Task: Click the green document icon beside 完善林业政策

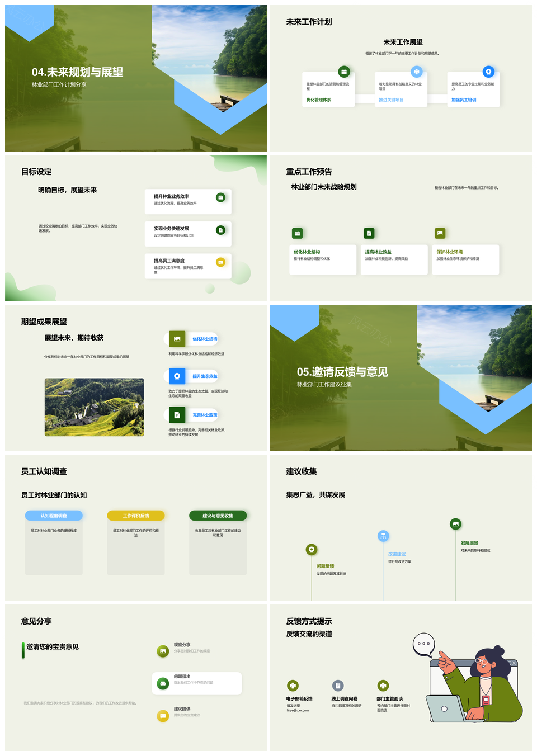Action: 177,415
